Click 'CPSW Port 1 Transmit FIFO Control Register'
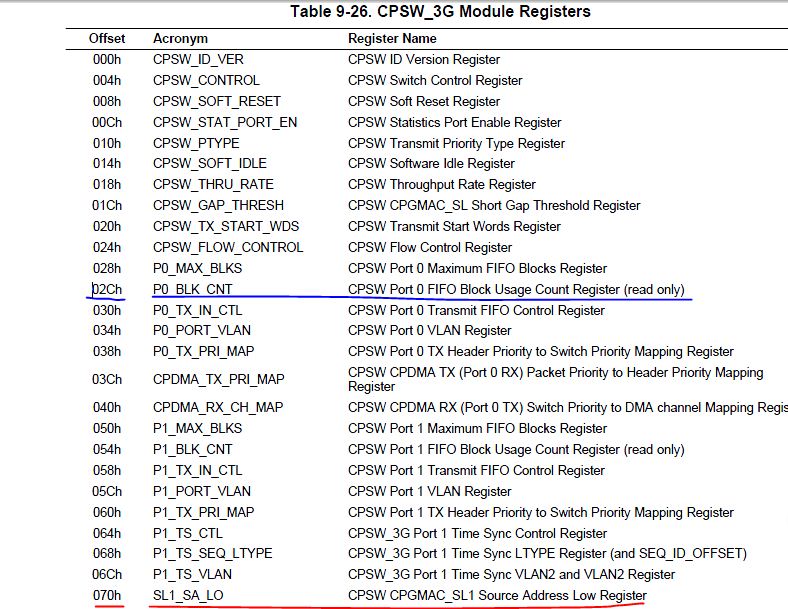The image size is (788, 609). click(x=476, y=471)
